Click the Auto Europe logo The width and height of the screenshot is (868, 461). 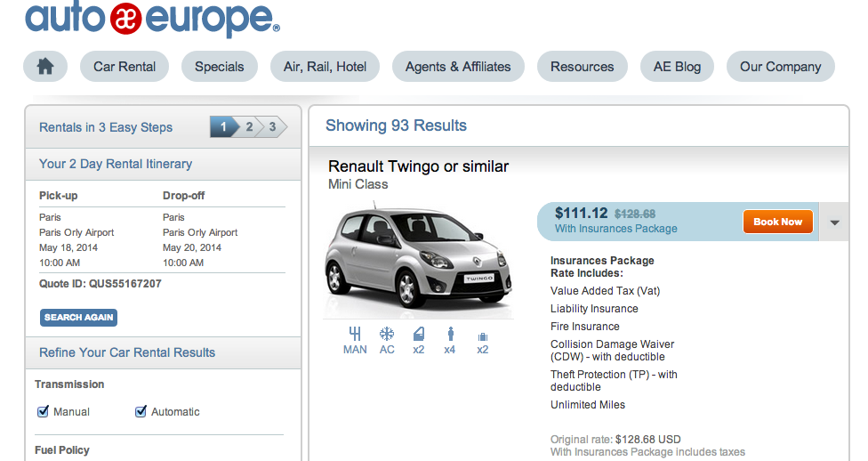[152, 19]
